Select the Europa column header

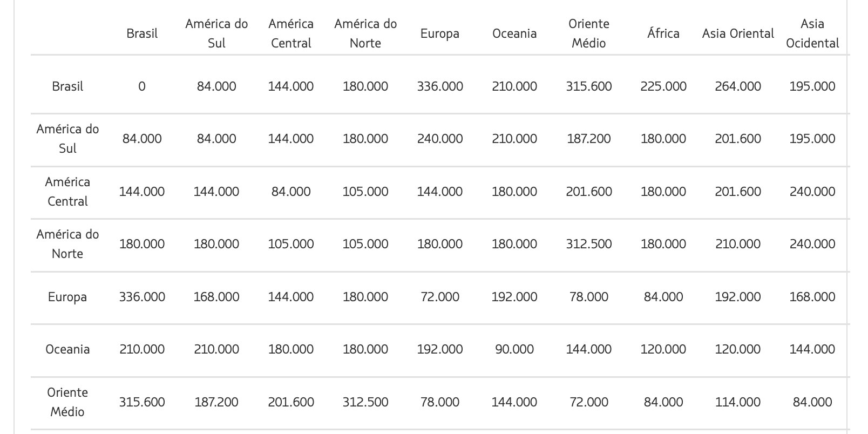[x=440, y=33]
